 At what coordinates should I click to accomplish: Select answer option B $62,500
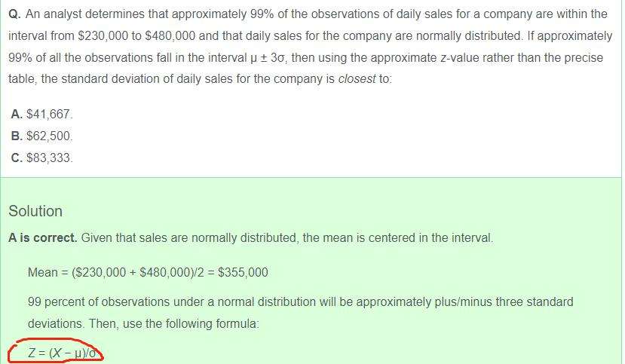[x=42, y=136]
